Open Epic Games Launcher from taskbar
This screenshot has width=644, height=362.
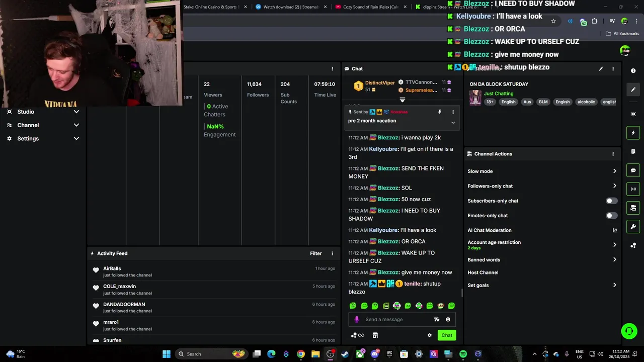coord(389,354)
